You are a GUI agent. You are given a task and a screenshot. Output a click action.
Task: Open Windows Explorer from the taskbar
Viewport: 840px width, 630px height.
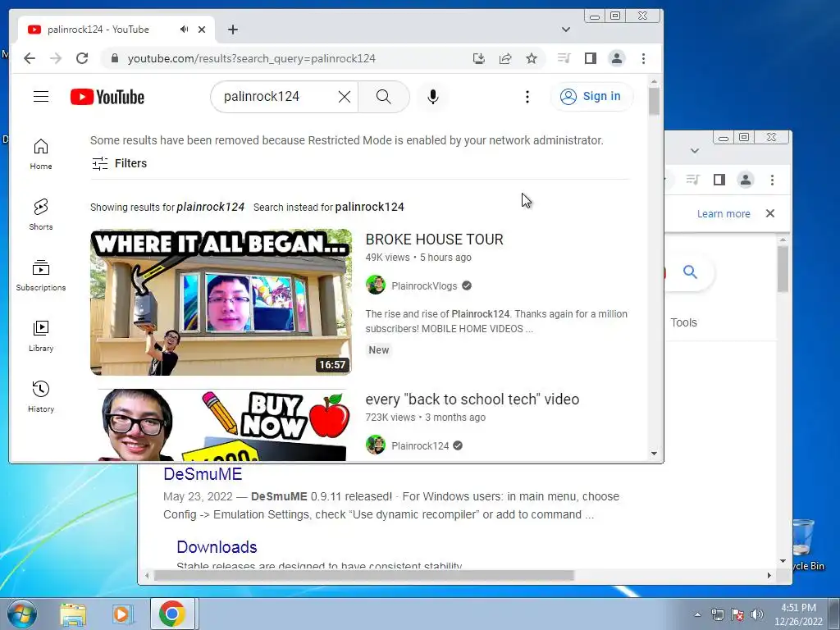pyautogui.click(x=73, y=614)
